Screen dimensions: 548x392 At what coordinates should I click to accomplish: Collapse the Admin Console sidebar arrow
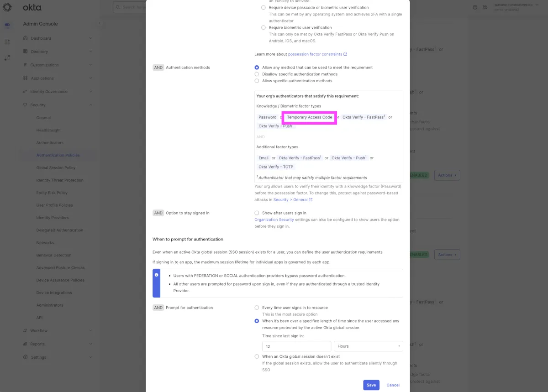[100, 24]
